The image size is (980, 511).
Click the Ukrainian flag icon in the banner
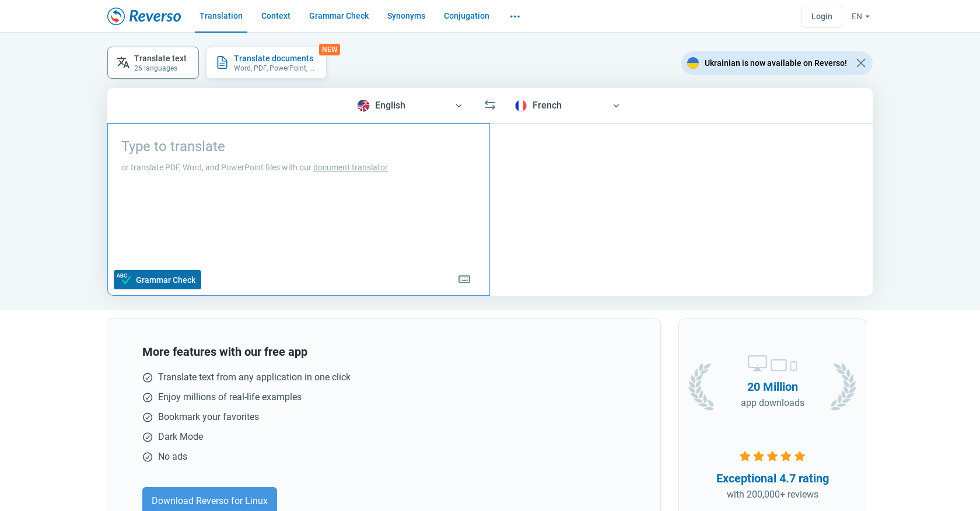point(693,63)
